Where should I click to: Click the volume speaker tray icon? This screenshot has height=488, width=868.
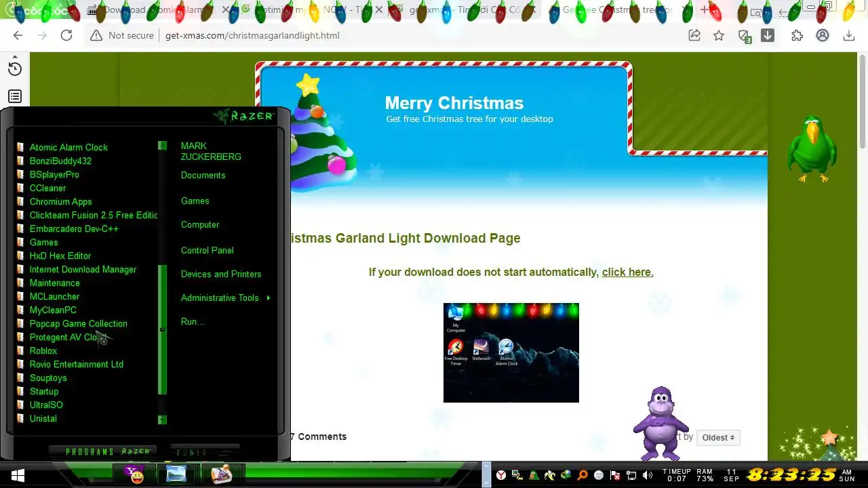pyautogui.click(x=648, y=475)
